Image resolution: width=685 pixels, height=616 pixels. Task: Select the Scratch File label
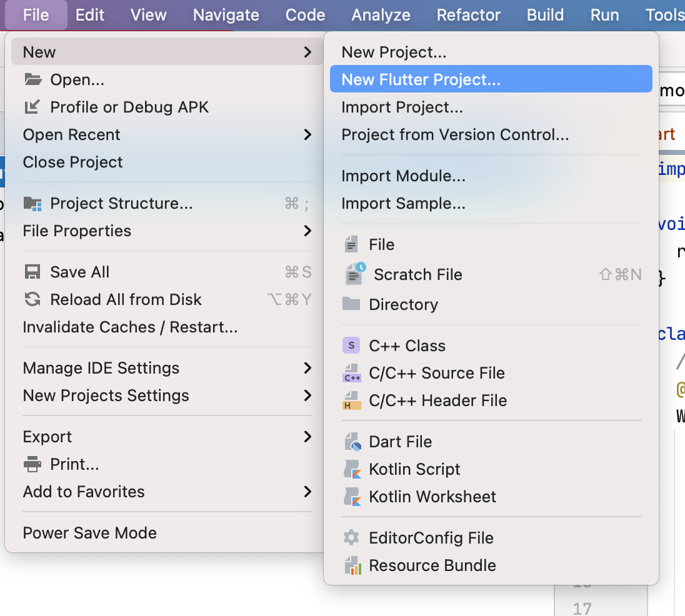click(x=418, y=274)
